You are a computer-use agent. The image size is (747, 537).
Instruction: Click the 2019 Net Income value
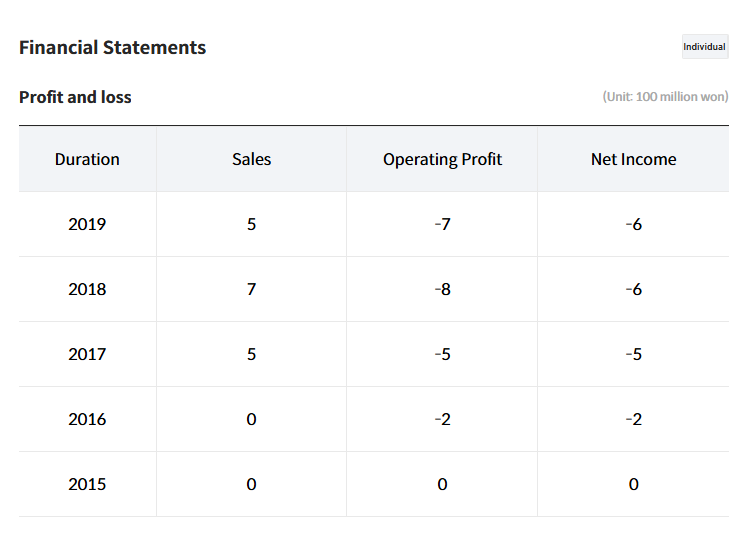point(633,224)
